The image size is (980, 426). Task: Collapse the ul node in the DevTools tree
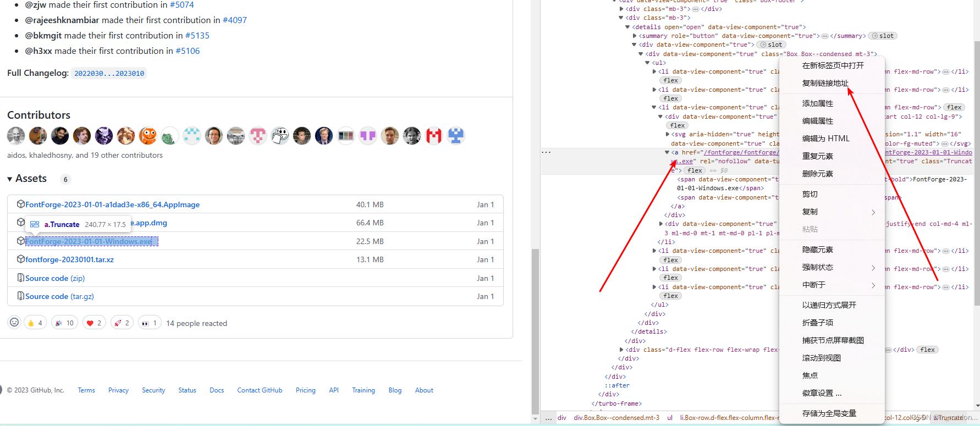[647, 63]
